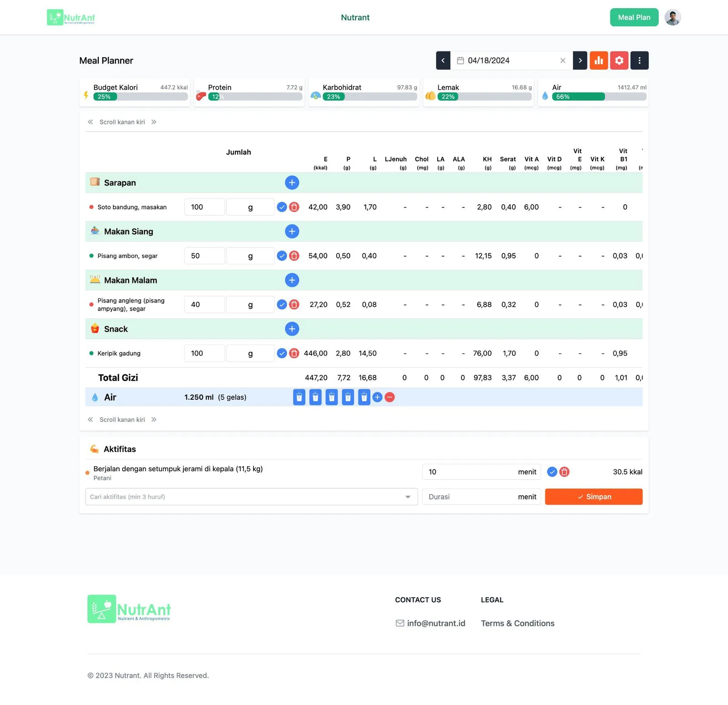Click Protein progress bar
The height and width of the screenshot is (705, 728).
[x=255, y=96]
